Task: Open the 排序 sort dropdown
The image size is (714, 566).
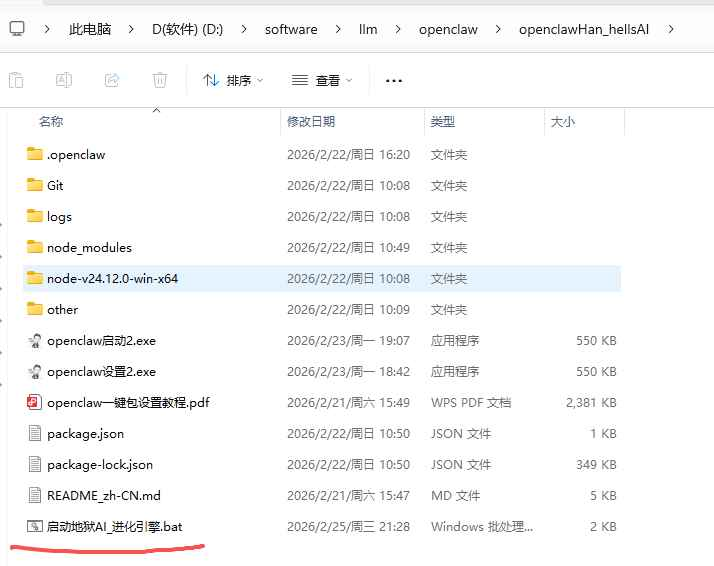Action: tap(233, 81)
